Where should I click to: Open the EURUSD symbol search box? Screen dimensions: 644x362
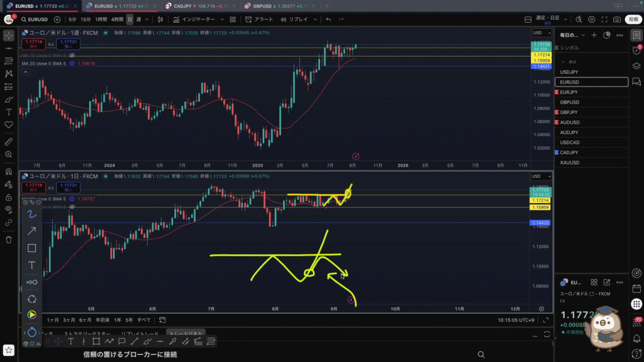pyautogui.click(x=35, y=19)
